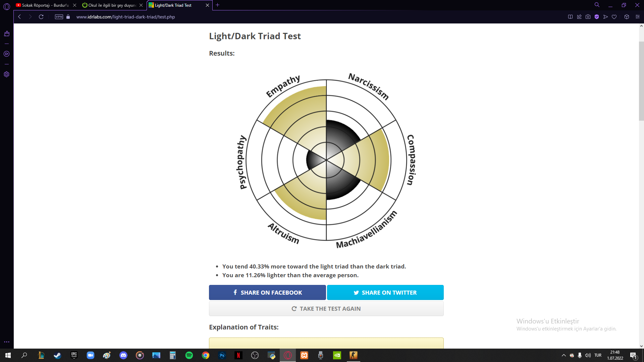644x362 pixels.
Task: Switch to the Okul ile ilgili tab
Action: (111, 5)
